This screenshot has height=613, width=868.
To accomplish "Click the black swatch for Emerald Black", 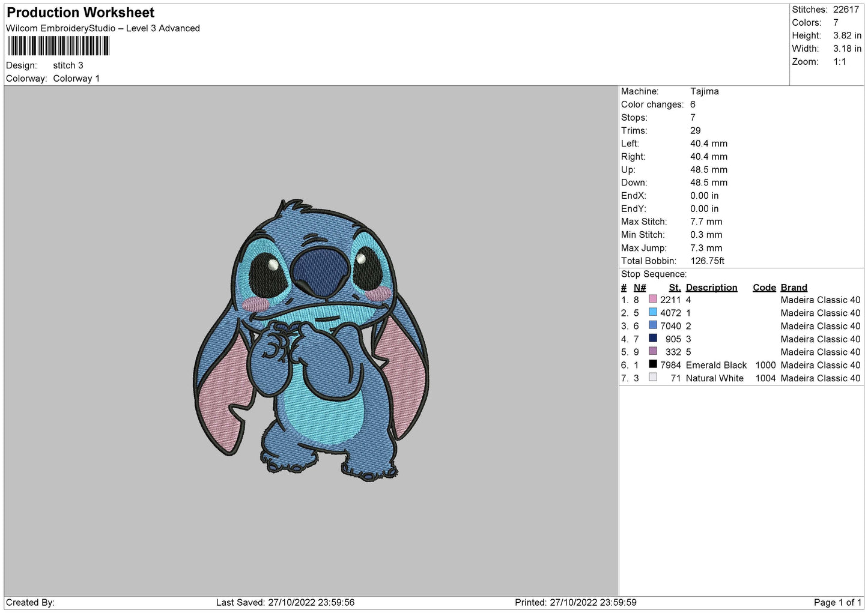I will tap(653, 364).
